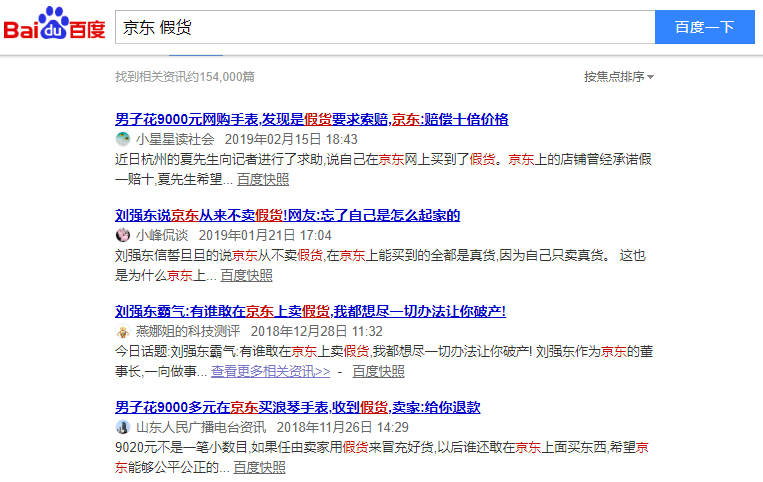
Task: Click the date 2018年12月28日 11:32
Action: pyautogui.click(x=317, y=331)
